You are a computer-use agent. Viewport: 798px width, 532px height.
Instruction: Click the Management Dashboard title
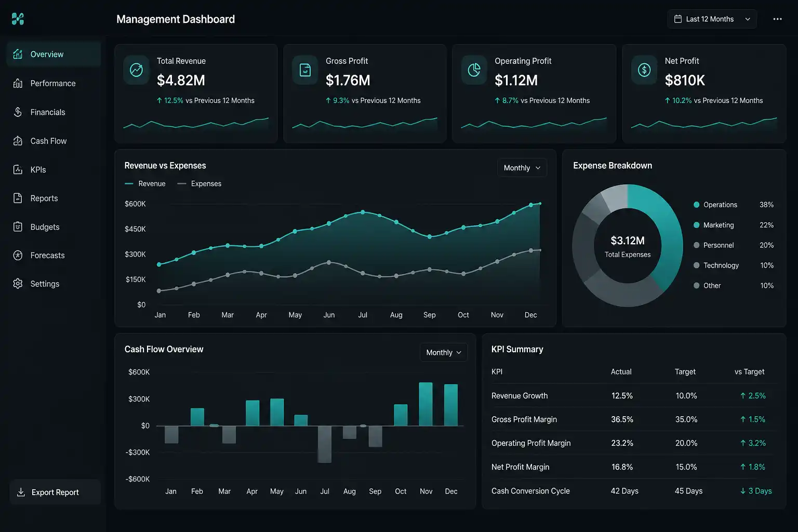point(176,19)
